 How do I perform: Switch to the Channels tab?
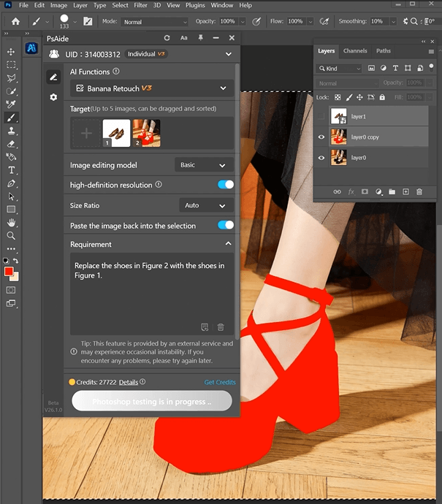355,51
